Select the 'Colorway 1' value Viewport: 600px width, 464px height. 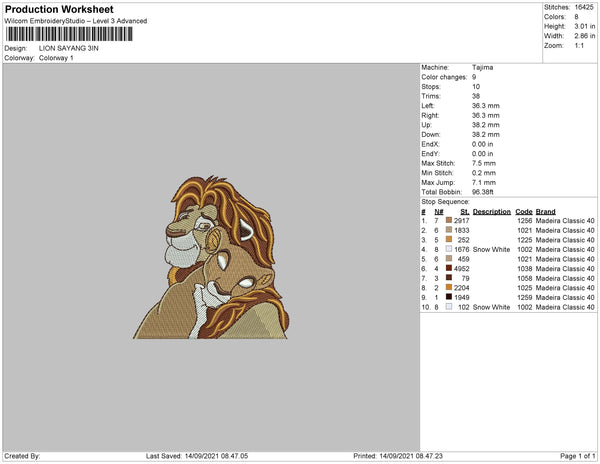pos(56,58)
